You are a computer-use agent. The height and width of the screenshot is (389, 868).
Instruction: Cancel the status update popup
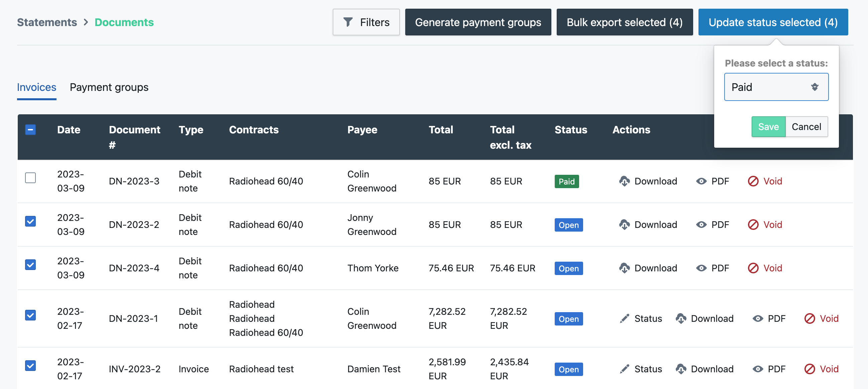[806, 127]
